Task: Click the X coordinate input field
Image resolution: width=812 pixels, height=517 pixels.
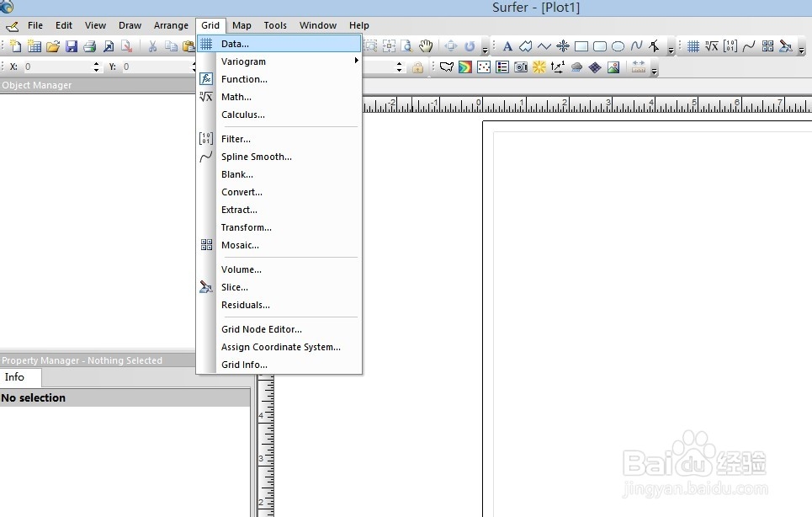Action: pos(57,67)
